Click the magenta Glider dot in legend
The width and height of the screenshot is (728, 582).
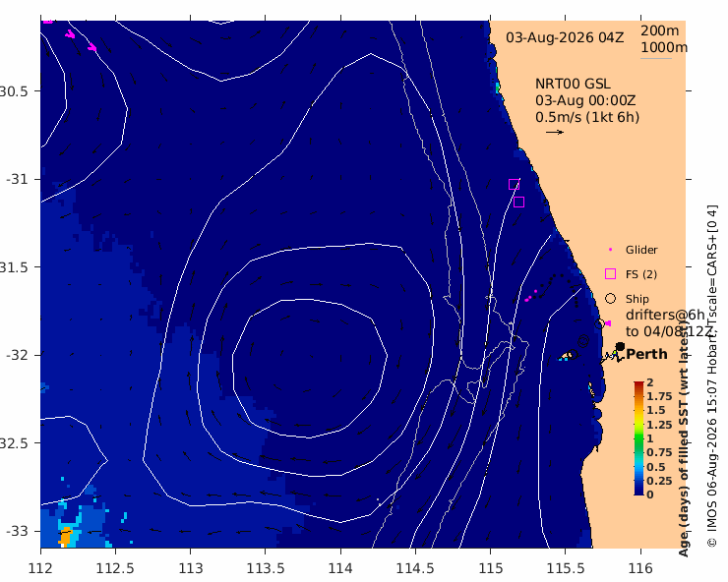610,250
